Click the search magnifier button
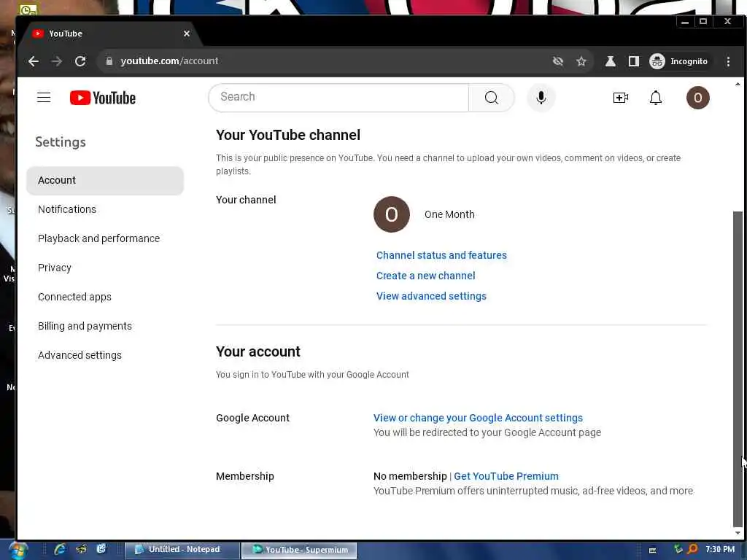 [491, 98]
